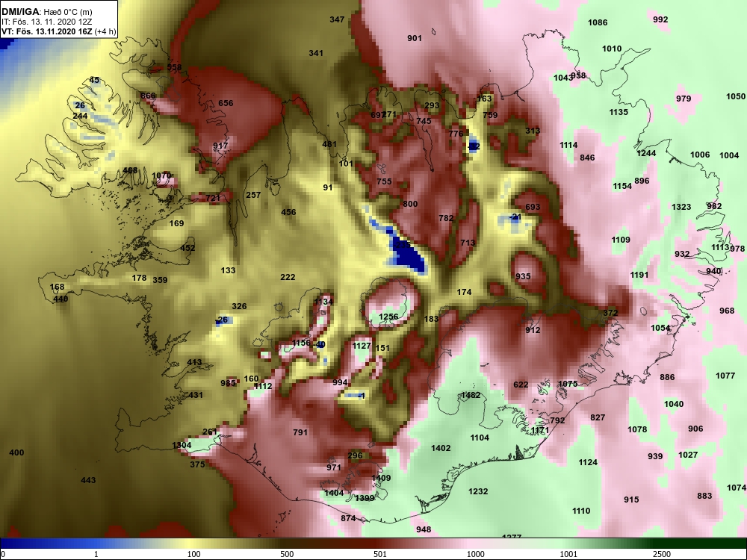Click the map value '481'
Screen dimensions: 747x560
329,144
